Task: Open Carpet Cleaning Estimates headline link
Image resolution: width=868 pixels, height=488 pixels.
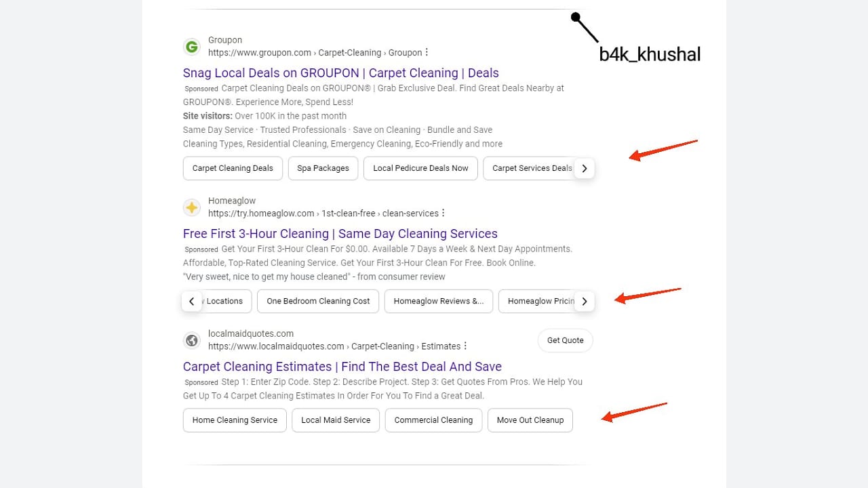Action: [x=342, y=367]
